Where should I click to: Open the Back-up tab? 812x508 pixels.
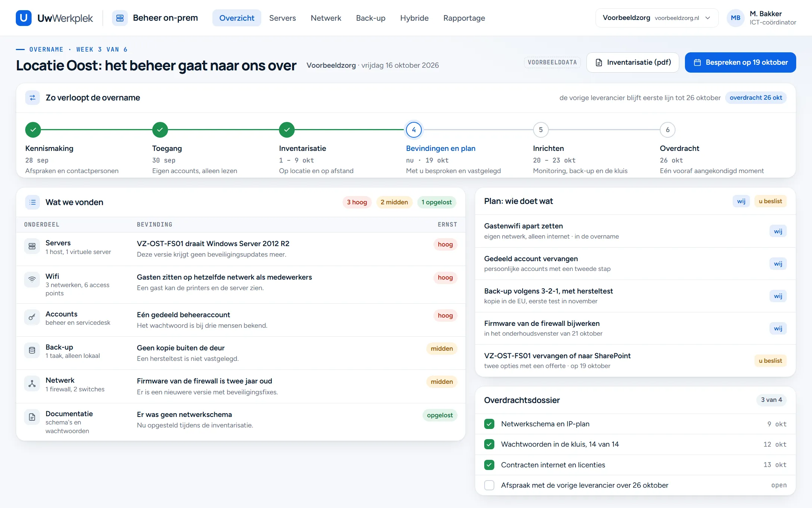(x=371, y=18)
